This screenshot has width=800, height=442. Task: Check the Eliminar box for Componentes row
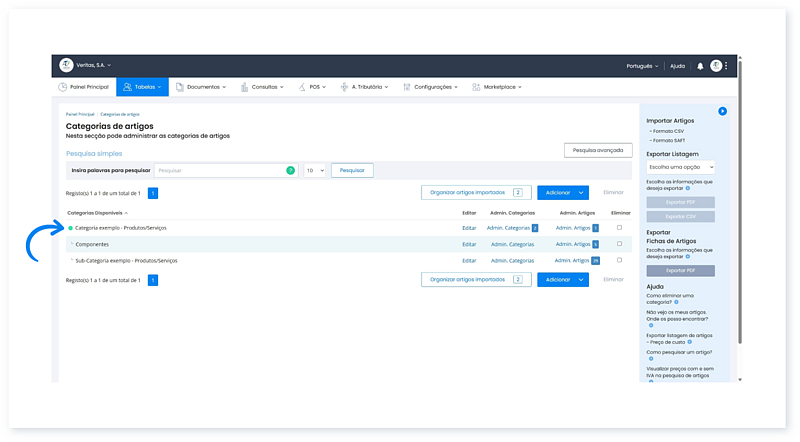pos(620,244)
